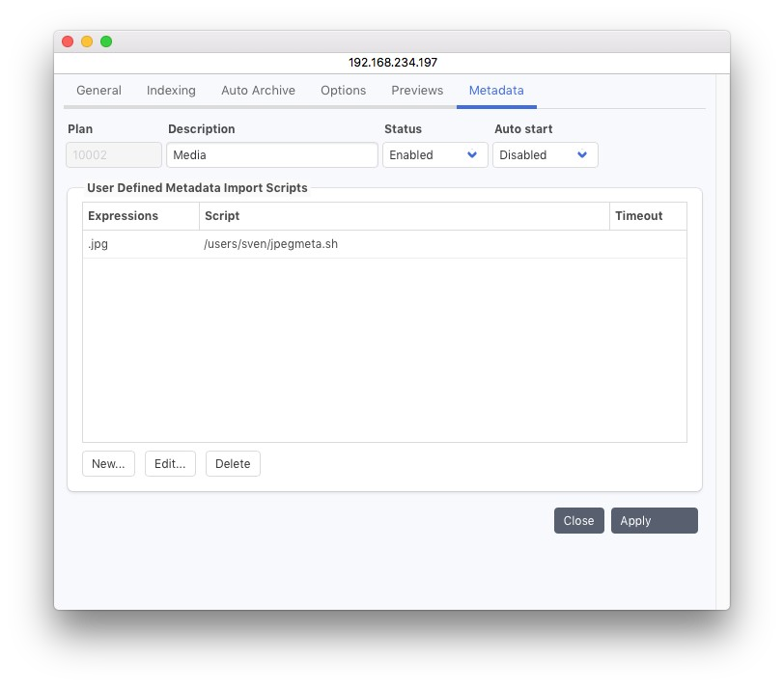Select the Options tab
The image size is (784, 687).
point(343,91)
